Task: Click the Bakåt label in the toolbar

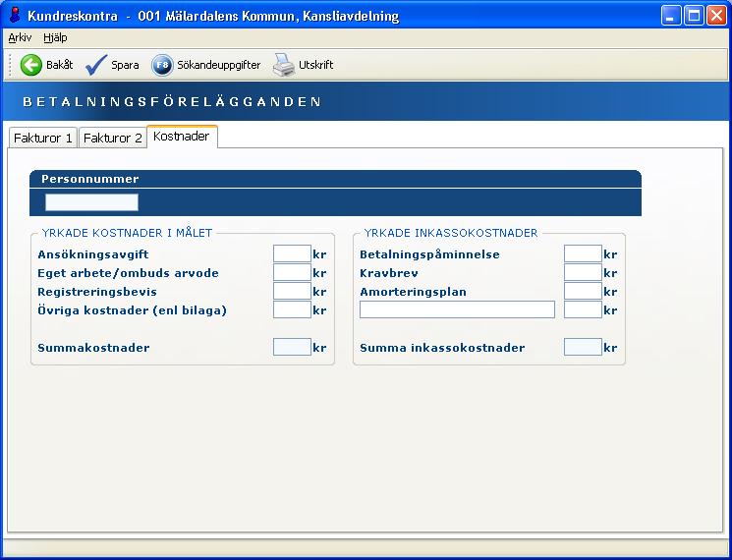Action: [x=59, y=65]
